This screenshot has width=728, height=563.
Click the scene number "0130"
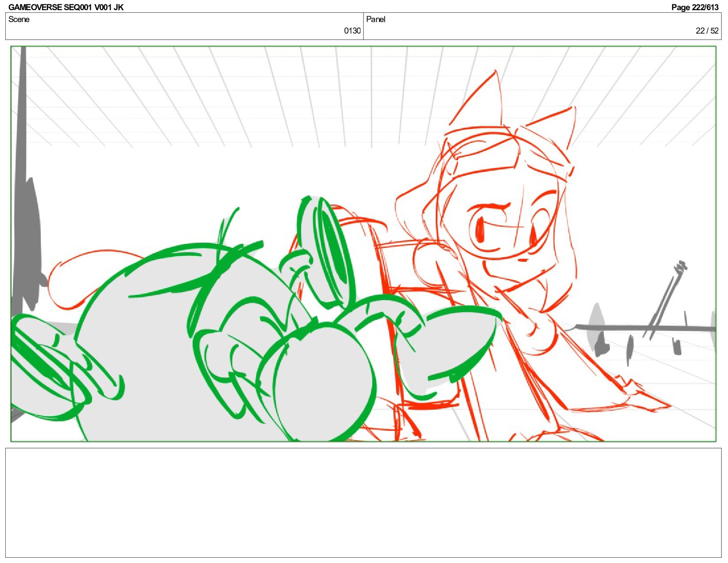point(352,30)
